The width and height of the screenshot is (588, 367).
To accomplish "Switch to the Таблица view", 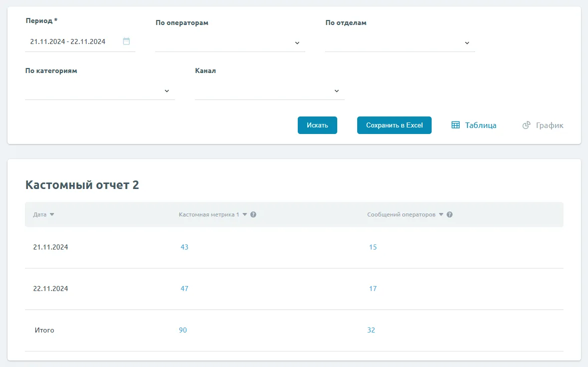I will (480, 125).
